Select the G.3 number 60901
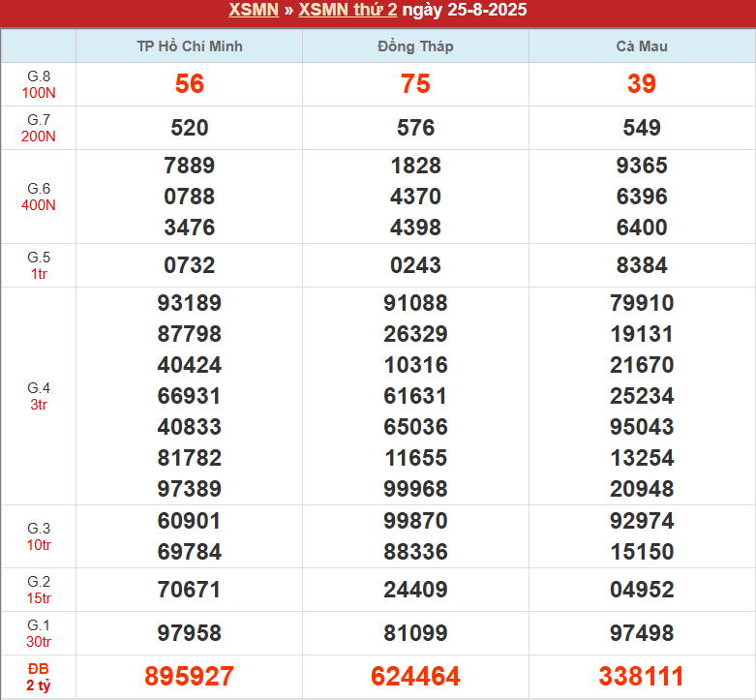The image size is (756, 700). [x=190, y=521]
